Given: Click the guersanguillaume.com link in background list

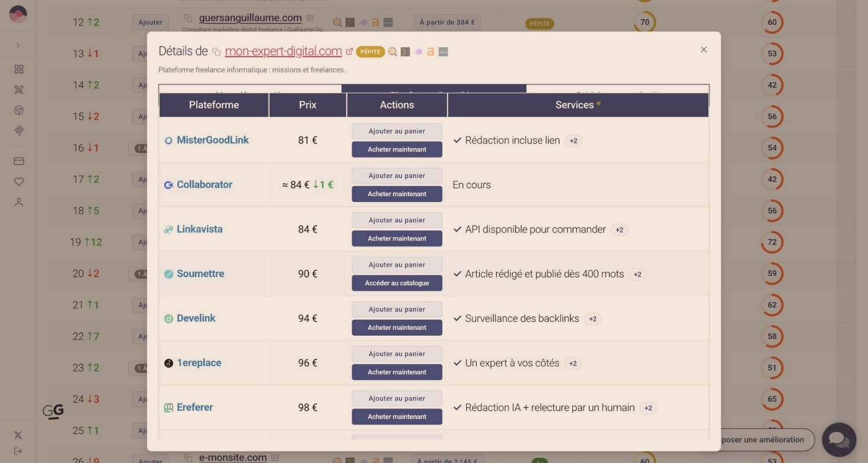Looking at the screenshot, I should pos(251,18).
